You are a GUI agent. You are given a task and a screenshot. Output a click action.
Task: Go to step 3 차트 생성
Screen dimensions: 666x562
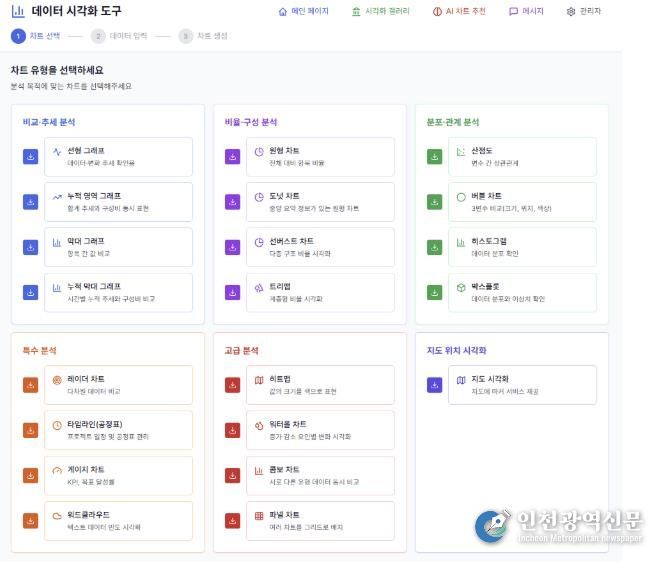[203, 36]
